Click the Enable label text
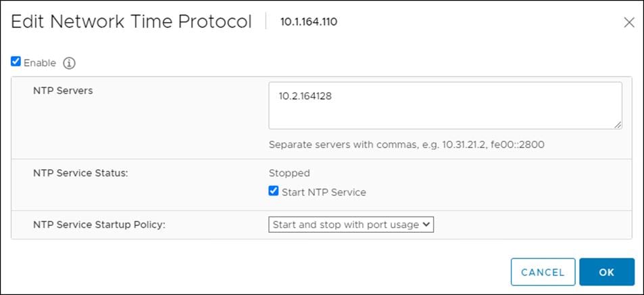This screenshot has height=295, width=644. coord(39,63)
